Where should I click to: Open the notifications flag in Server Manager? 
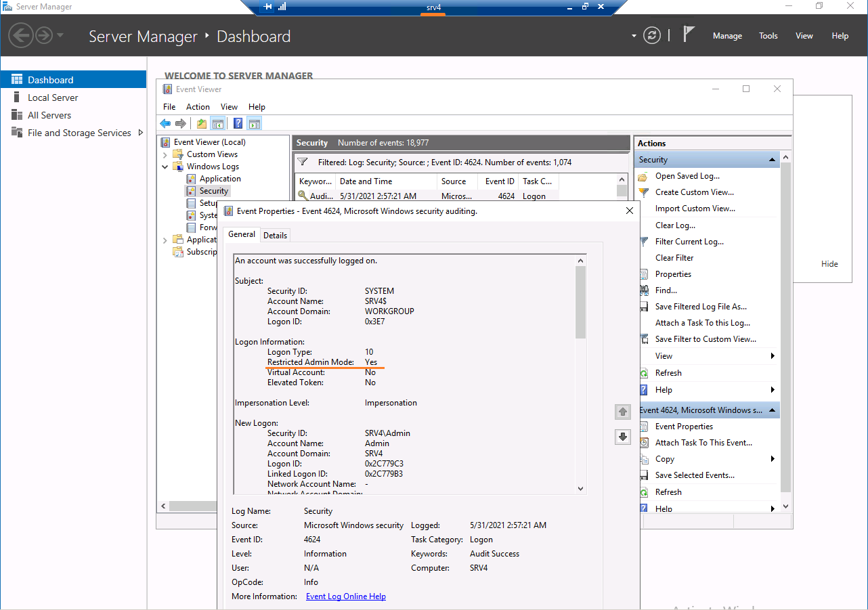[689, 35]
